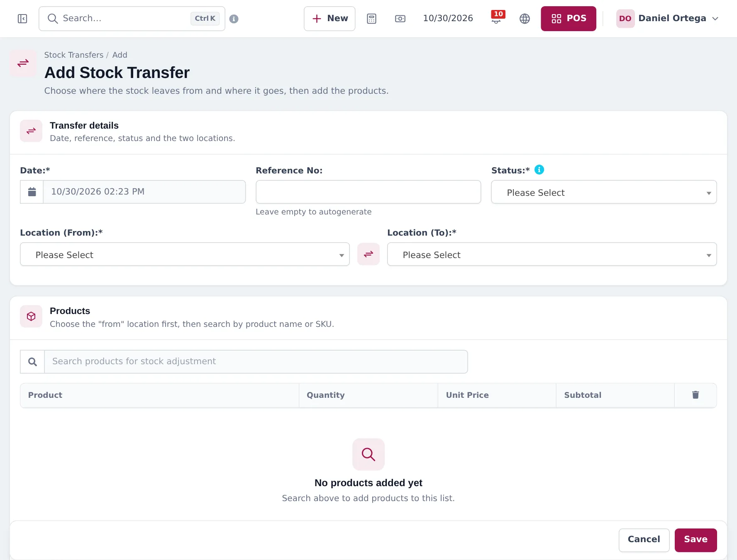Image resolution: width=737 pixels, height=560 pixels.
Task: Open the Location (From) dropdown
Action: (x=185, y=254)
